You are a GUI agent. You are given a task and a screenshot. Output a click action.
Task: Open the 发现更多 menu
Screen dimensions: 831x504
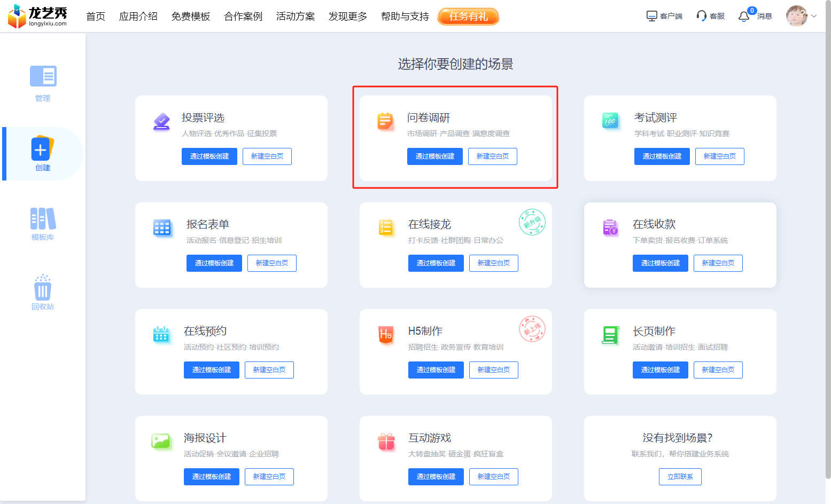pyautogui.click(x=348, y=17)
